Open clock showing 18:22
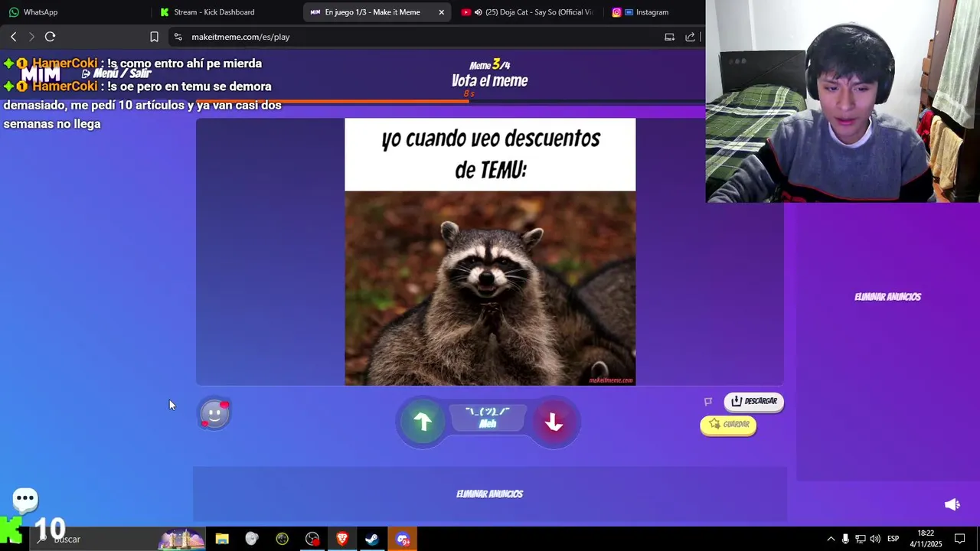This screenshot has width=980, height=551. click(x=926, y=539)
